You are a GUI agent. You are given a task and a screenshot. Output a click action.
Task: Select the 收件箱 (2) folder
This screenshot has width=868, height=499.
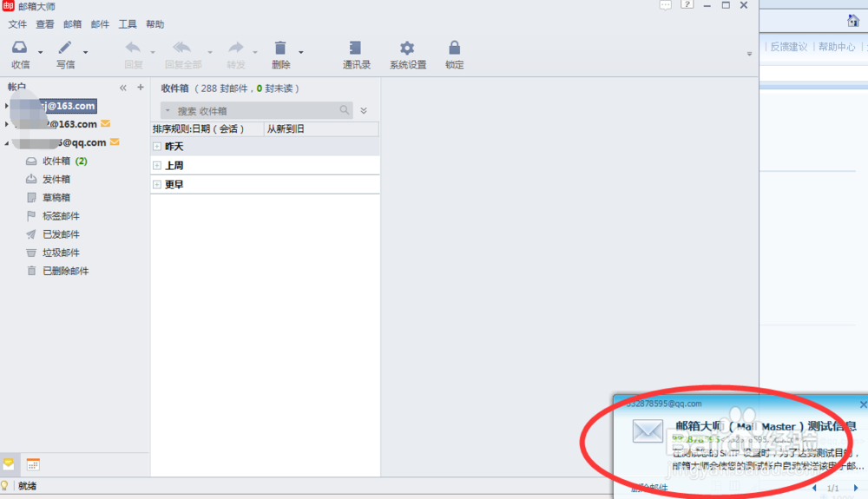(x=56, y=161)
